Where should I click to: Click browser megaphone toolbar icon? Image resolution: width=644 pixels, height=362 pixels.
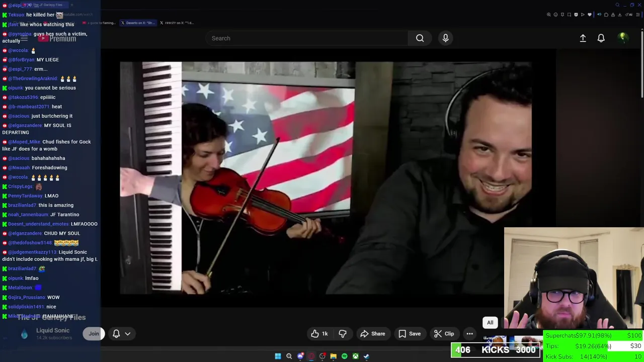point(599,15)
